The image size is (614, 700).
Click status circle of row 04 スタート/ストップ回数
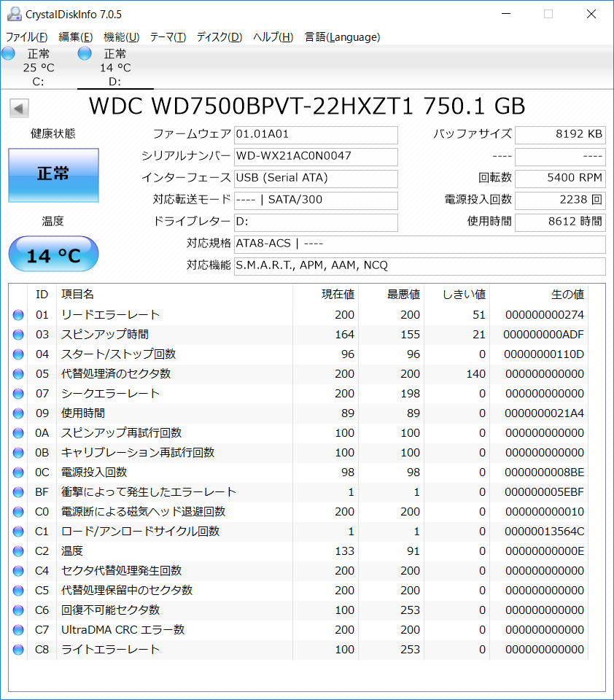18,354
